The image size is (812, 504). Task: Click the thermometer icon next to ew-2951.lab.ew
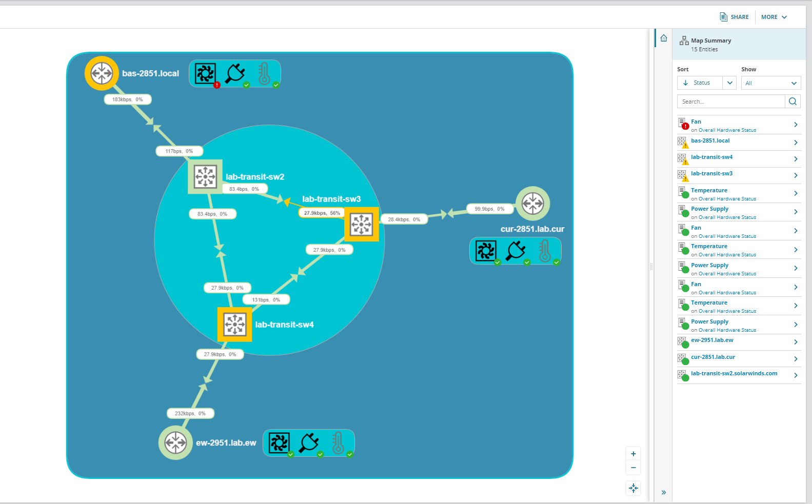(338, 443)
